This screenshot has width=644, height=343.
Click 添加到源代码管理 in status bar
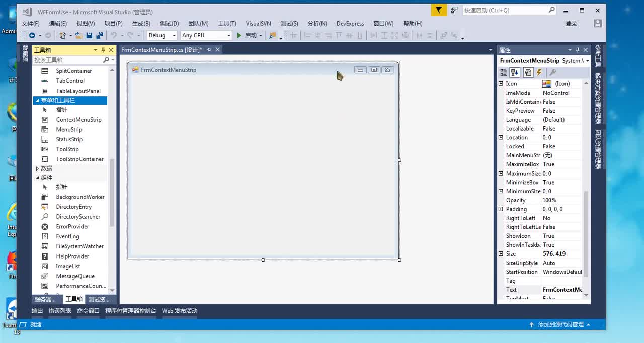click(560, 325)
